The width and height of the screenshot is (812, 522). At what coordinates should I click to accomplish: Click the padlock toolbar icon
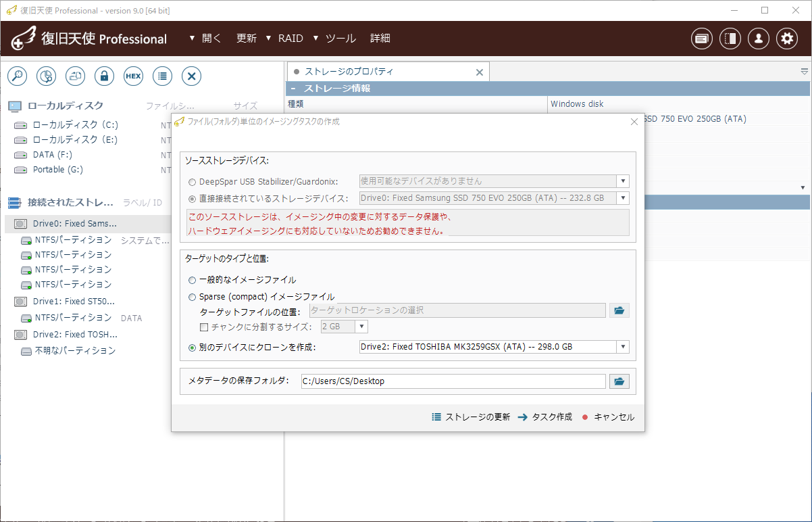click(104, 76)
